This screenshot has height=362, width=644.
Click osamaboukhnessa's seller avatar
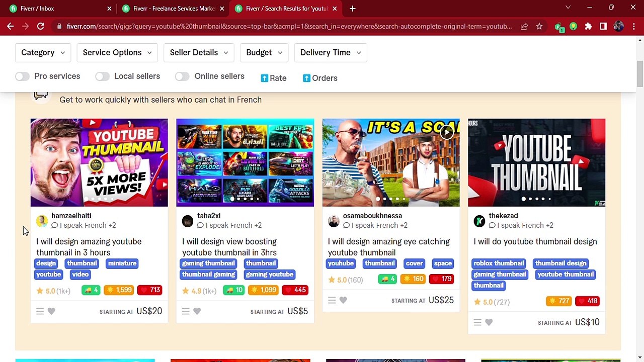click(334, 221)
